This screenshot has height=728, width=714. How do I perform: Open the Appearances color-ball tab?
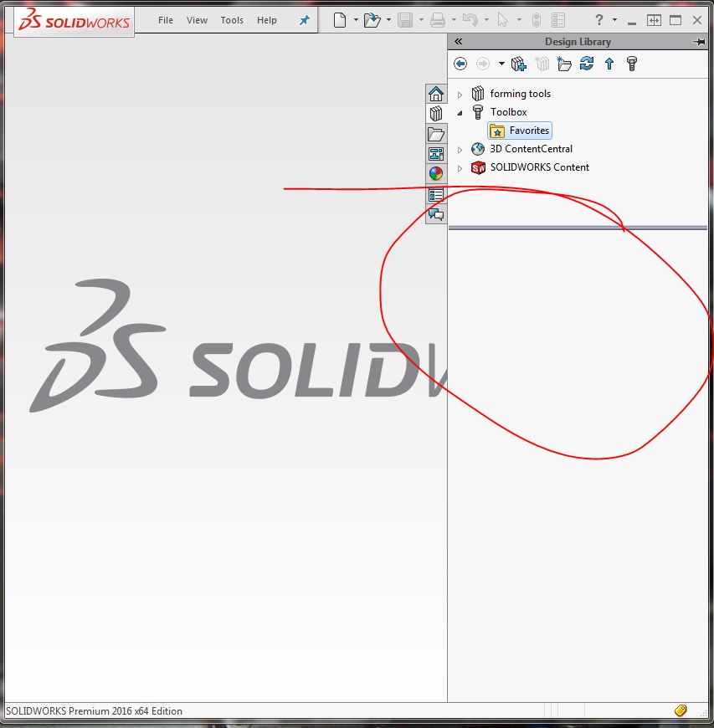tap(436, 174)
